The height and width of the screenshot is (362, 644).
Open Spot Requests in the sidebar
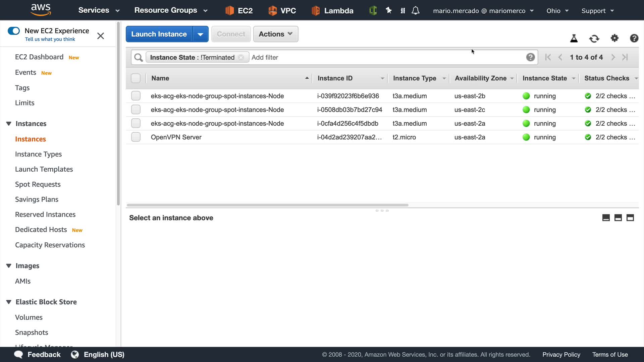coord(38,184)
